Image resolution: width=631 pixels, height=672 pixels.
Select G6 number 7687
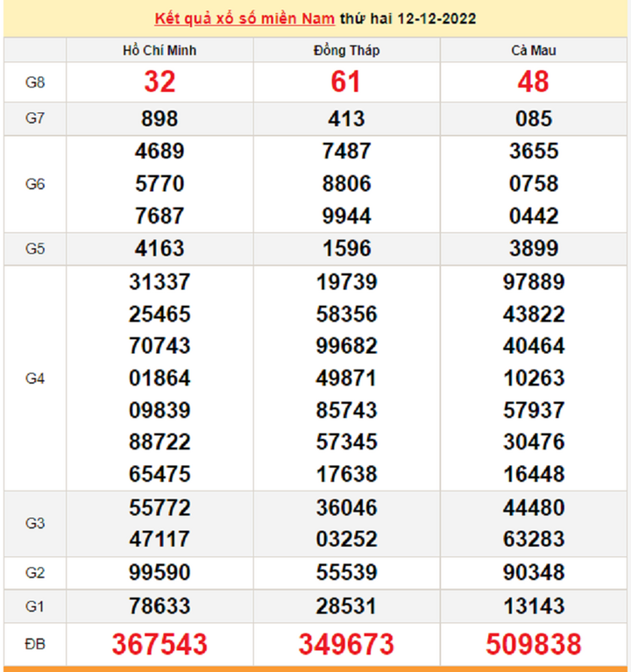tap(160, 216)
